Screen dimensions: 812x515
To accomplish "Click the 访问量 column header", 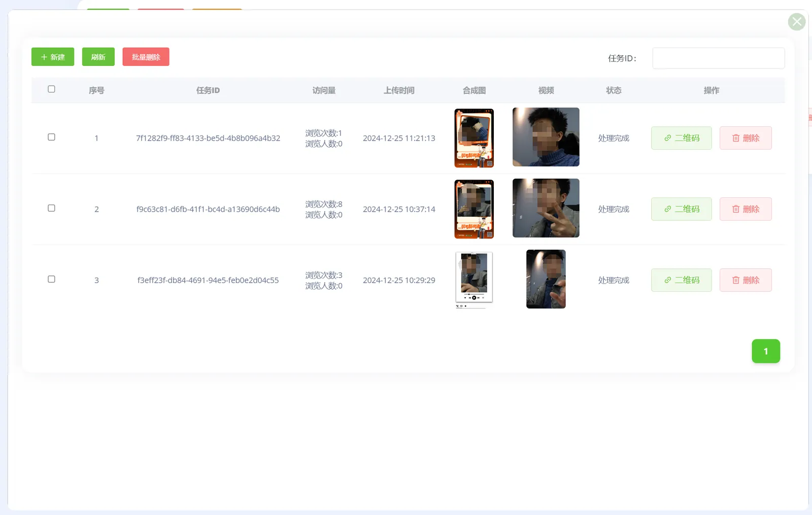I will point(324,90).
